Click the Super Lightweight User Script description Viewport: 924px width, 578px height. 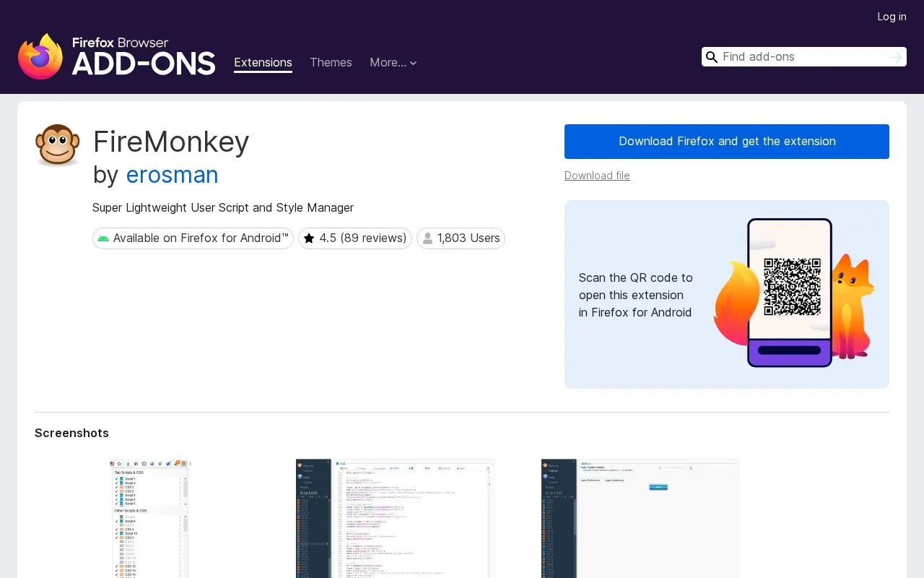[x=223, y=207]
